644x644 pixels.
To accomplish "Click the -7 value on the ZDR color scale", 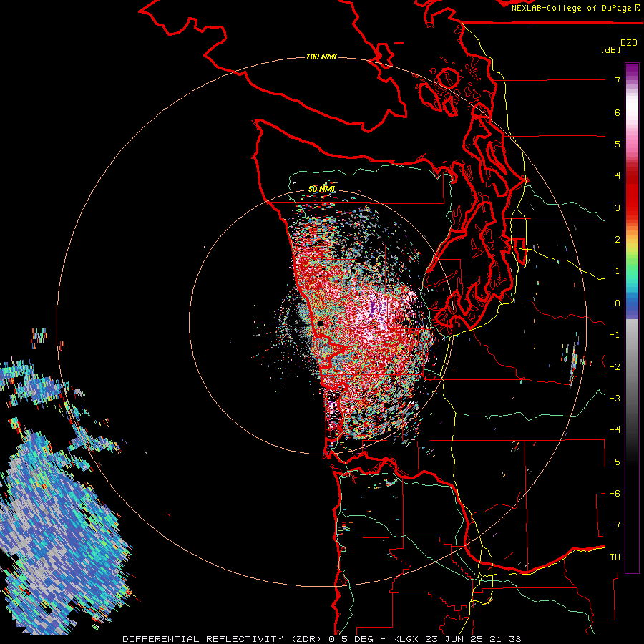I will click(615, 525).
